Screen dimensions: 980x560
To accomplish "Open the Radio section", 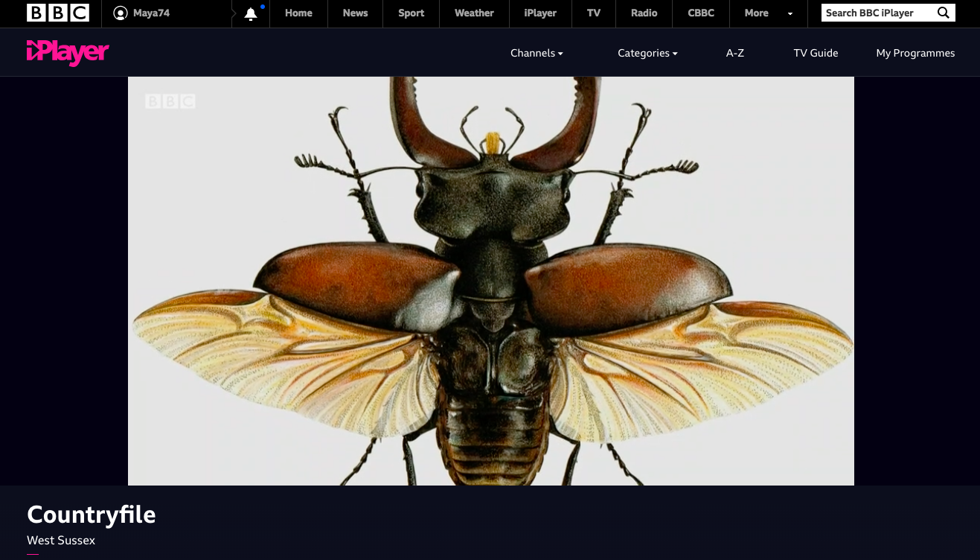I will coord(644,13).
